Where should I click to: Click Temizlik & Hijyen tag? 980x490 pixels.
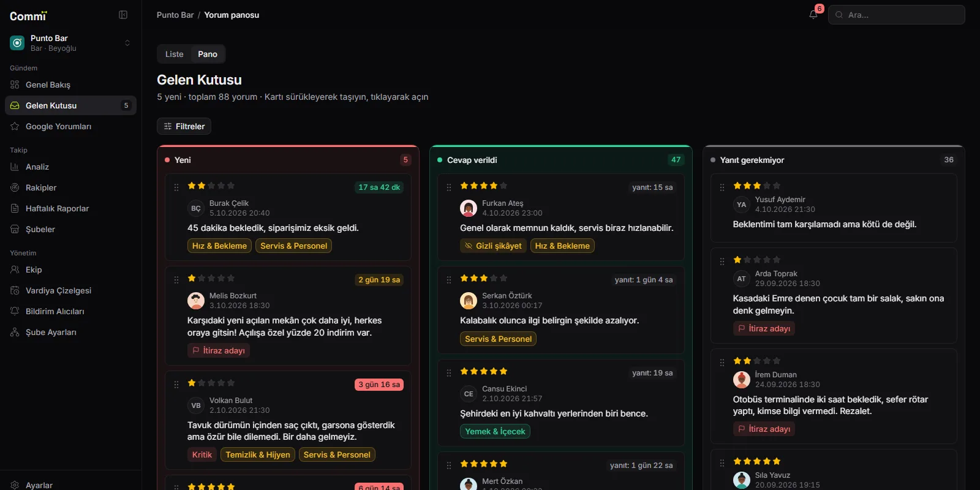tap(258, 454)
